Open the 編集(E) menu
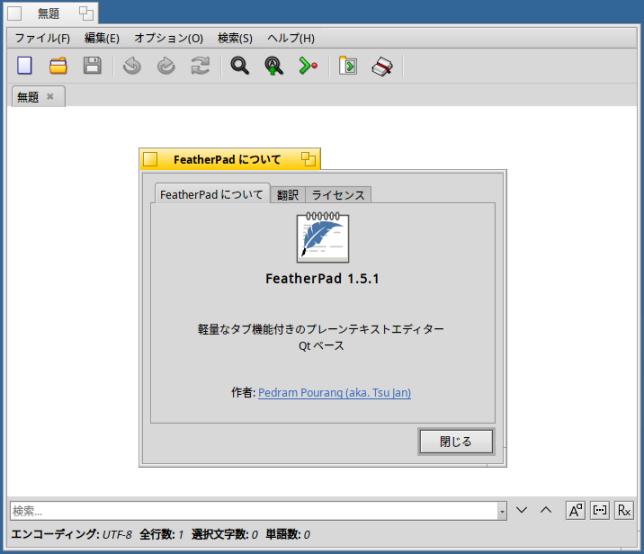The image size is (644, 554). point(101,38)
